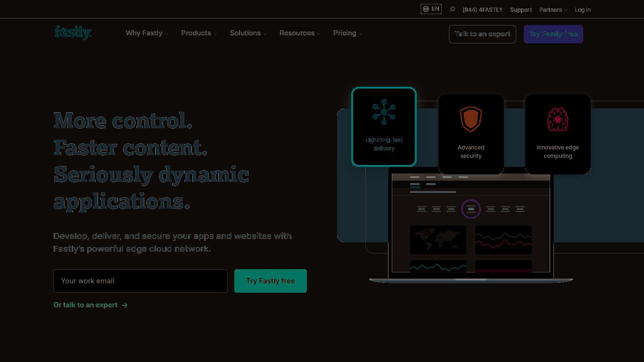Screen dimensions: 644x362
Task: Expand the Why Fastly menu
Action: 147,33
